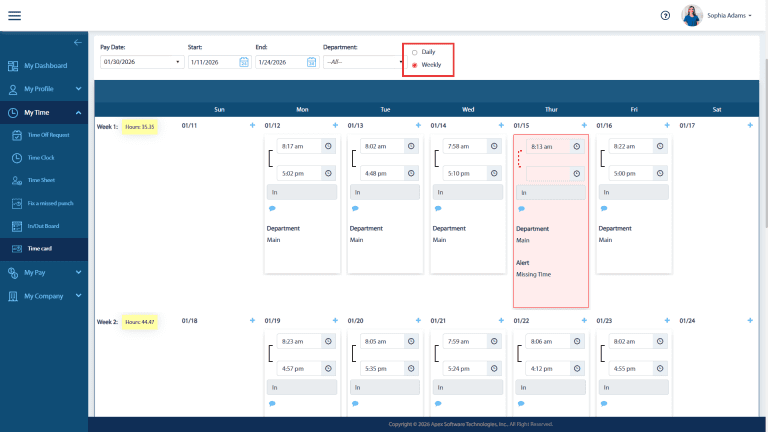Click the empty 01/15 out time field
This screenshot has height=432, width=768.
548,173
